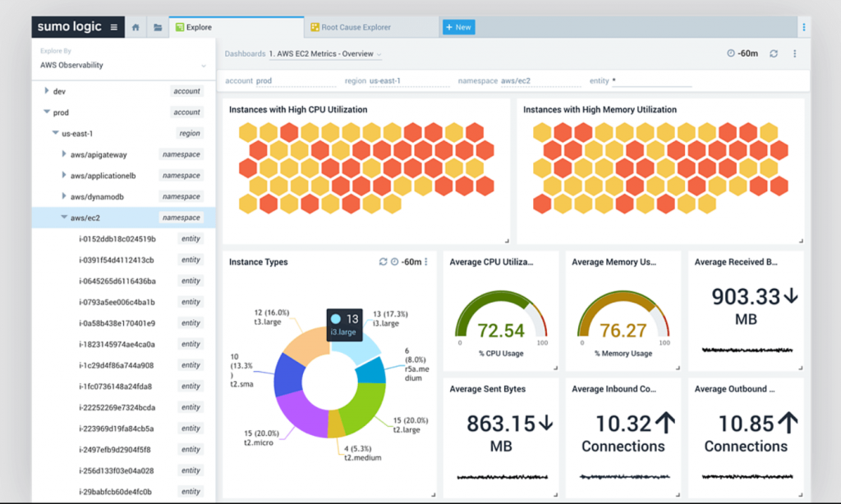The image size is (841, 504).
Task: Click the -60m time range clock icon
Action: 730,53
